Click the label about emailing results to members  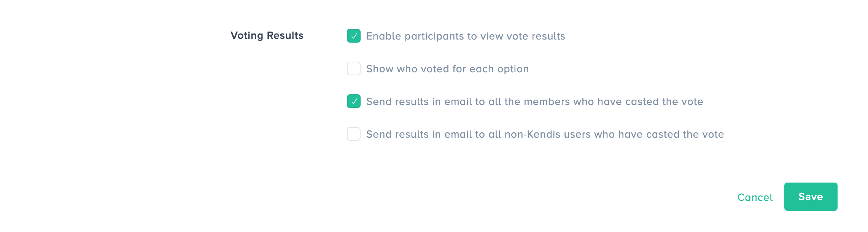(534, 102)
